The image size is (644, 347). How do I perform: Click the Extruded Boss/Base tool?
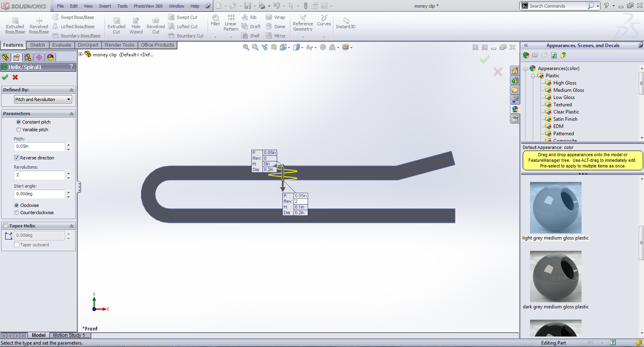coord(15,26)
